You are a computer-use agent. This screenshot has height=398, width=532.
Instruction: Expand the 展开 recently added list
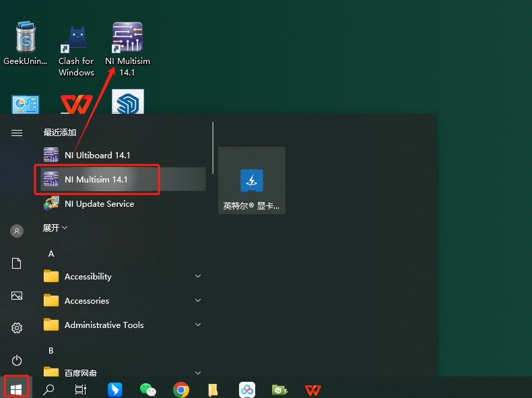click(x=55, y=228)
